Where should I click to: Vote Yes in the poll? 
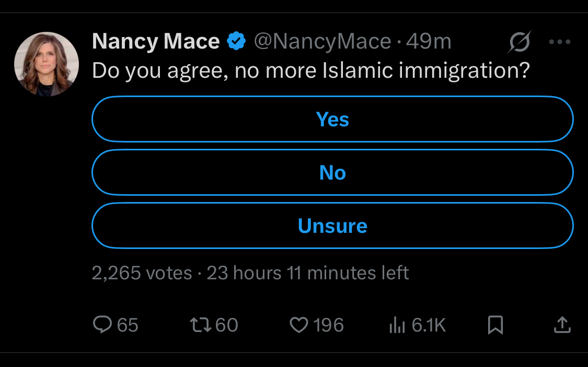click(x=332, y=120)
